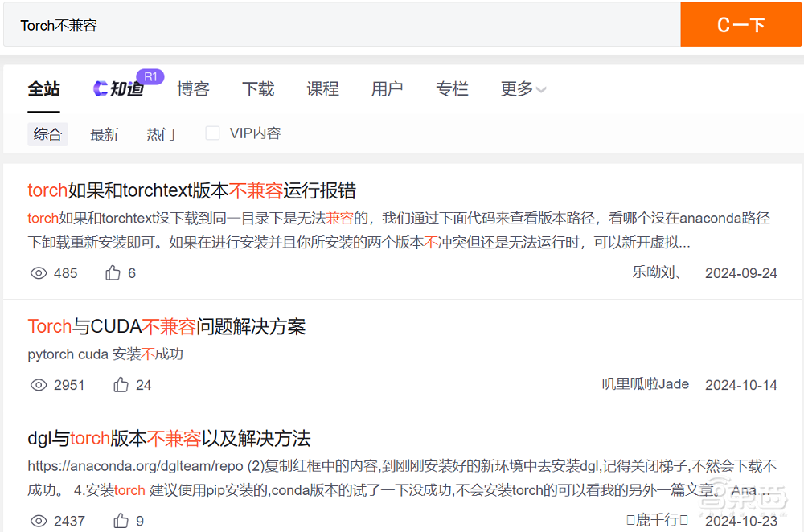Filter results by 热门
This screenshot has height=532, width=804.
(x=161, y=133)
